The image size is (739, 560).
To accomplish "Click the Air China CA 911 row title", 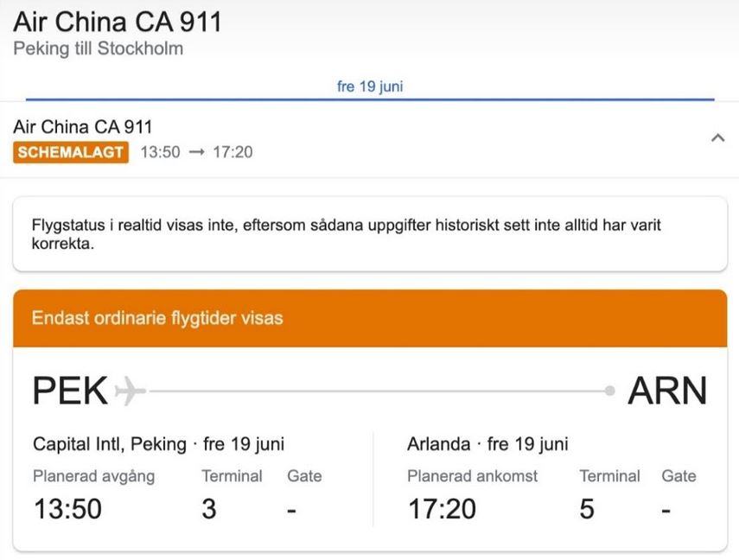I will click(x=83, y=127).
